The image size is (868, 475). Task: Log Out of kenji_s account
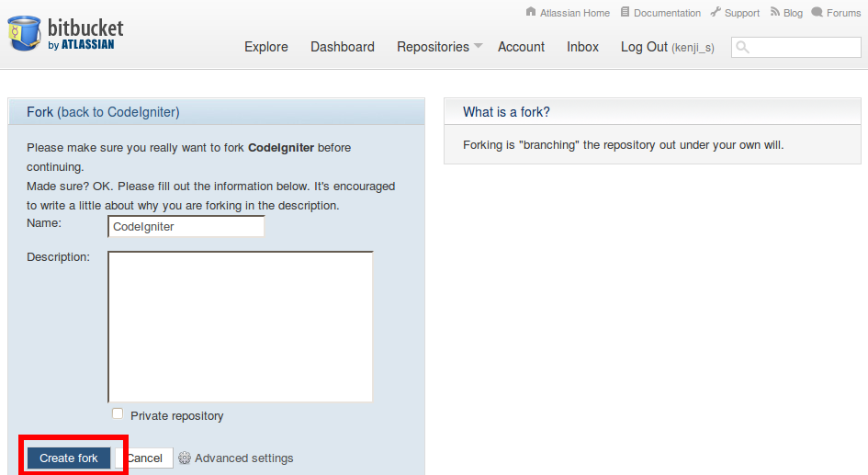click(667, 47)
